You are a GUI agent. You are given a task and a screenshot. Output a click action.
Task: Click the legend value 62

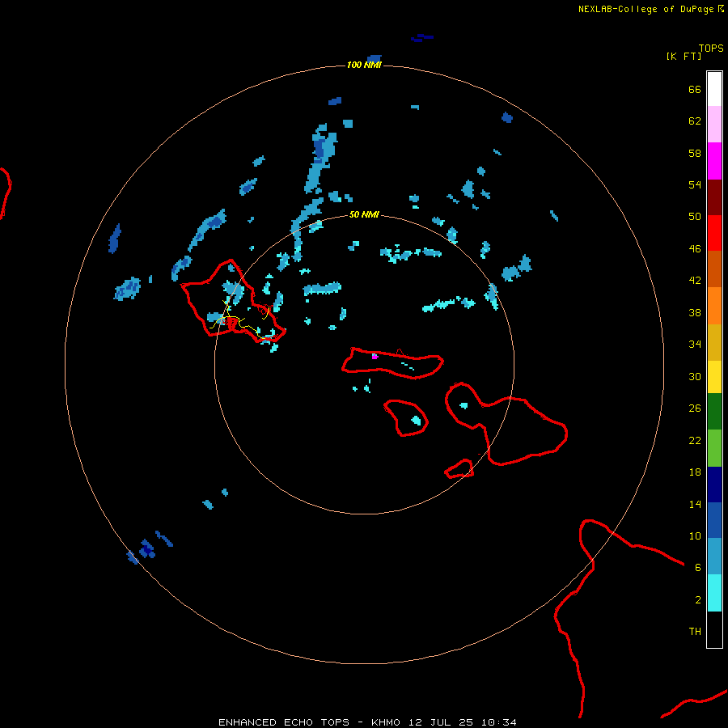(695, 121)
